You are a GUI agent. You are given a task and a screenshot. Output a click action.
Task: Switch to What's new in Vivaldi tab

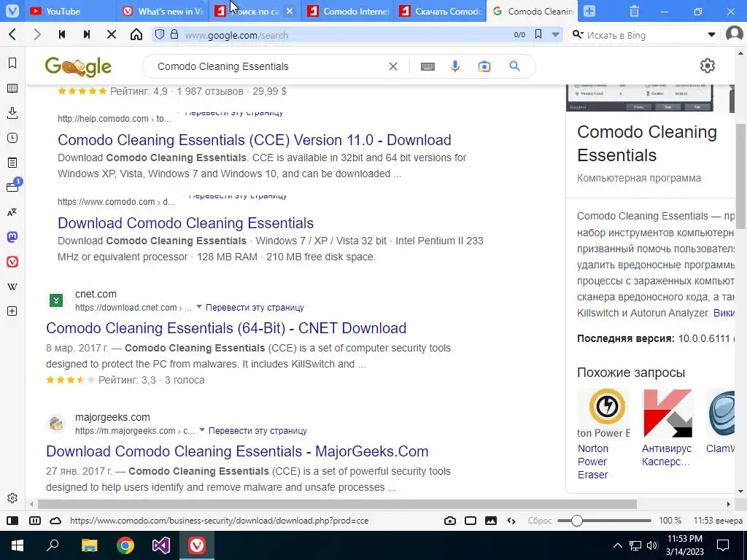click(x=163, y=11)
